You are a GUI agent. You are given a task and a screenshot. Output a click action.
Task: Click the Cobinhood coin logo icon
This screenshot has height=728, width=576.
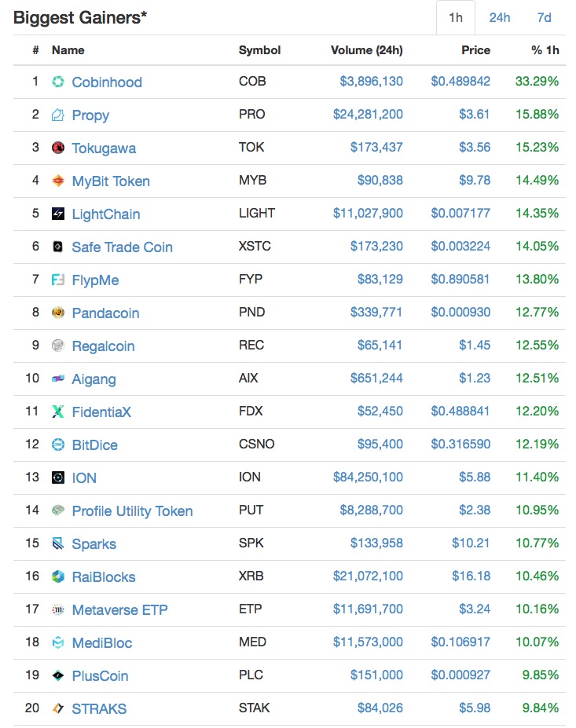[58, 82]
